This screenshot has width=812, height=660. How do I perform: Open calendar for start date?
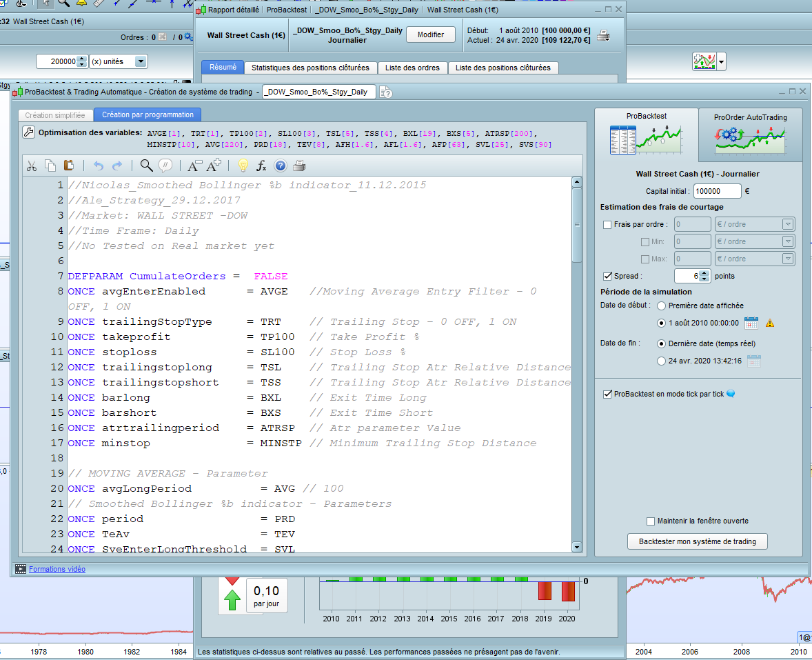point(751,323)
